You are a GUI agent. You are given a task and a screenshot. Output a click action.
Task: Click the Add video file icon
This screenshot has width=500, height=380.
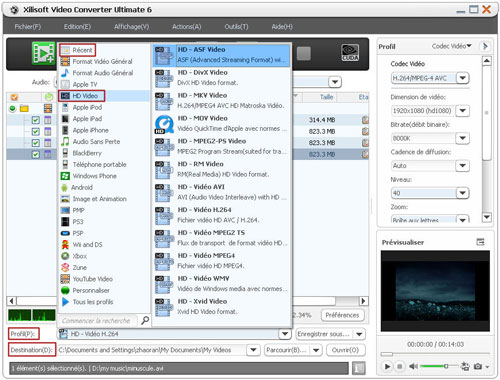44,53
